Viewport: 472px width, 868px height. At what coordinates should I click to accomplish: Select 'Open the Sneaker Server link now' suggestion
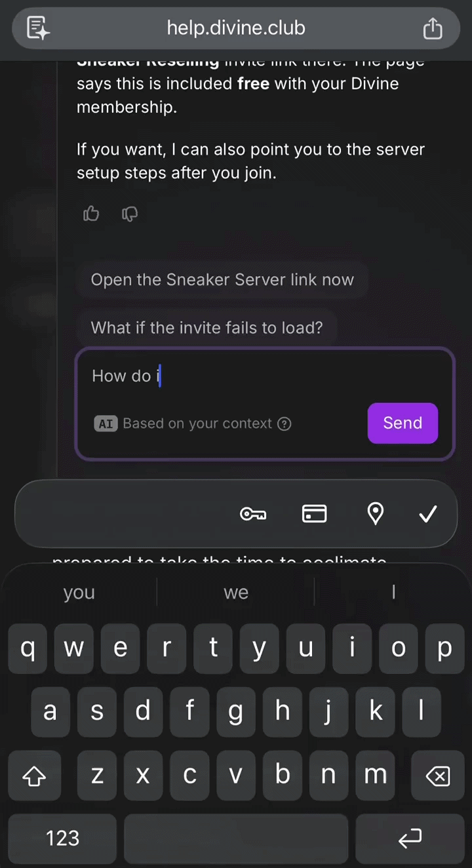222,280
